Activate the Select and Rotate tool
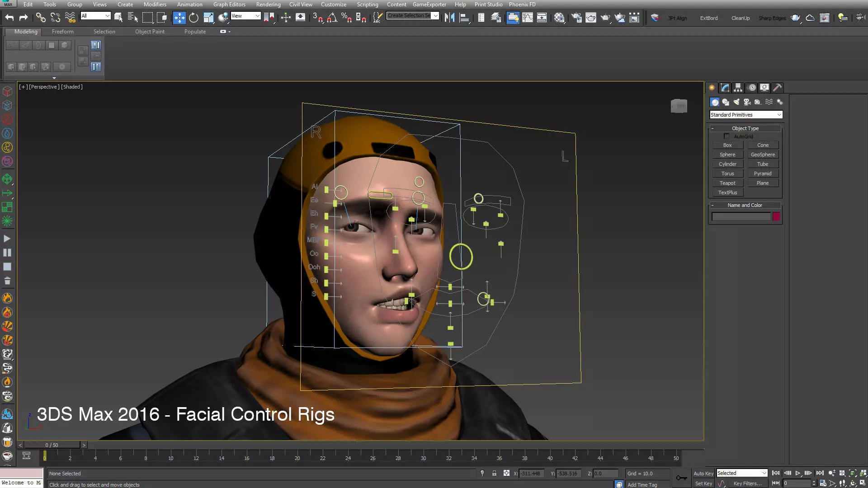Viewport: 868px width, 488px height. [x=193, y=18]
